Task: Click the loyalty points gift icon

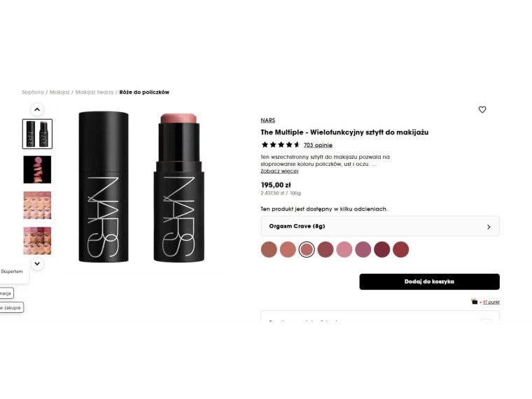Action: pos(475,302)
